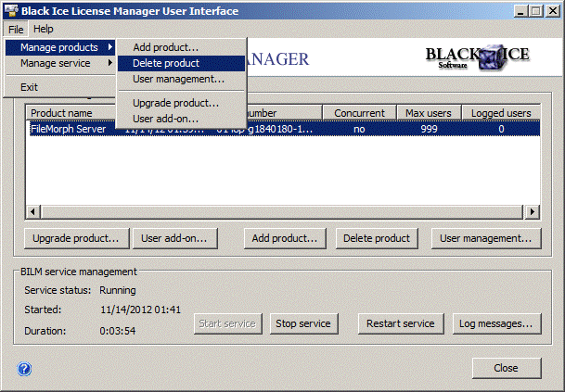565x392 pixels.
Task: Select User management... in the submenu
Action: click(181, 79)
